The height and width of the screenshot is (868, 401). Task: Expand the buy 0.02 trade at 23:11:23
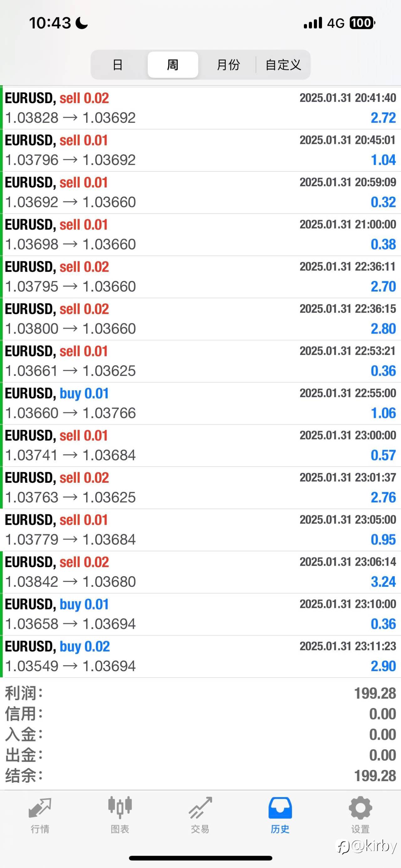pyautogui.click(x=200, y=656)
